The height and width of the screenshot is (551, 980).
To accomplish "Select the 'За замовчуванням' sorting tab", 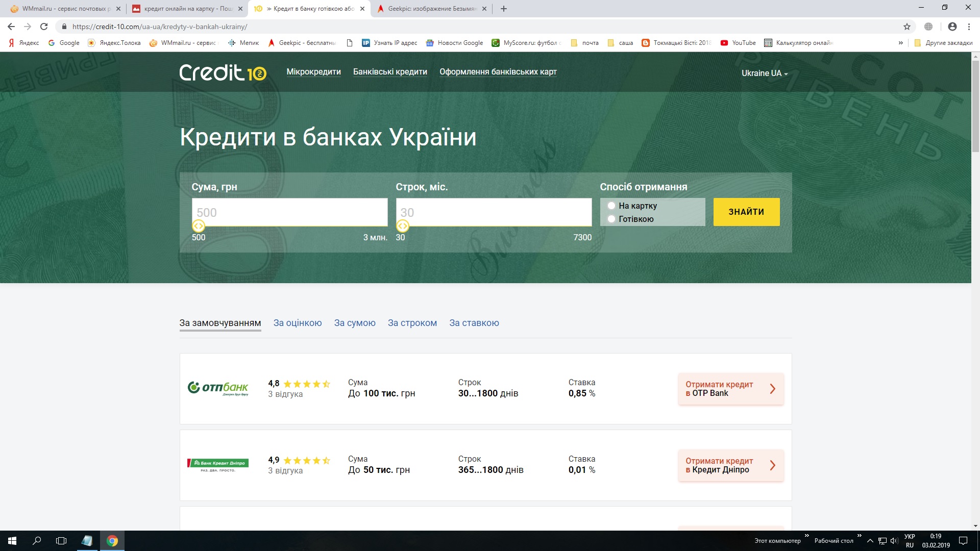I will 220,323.
